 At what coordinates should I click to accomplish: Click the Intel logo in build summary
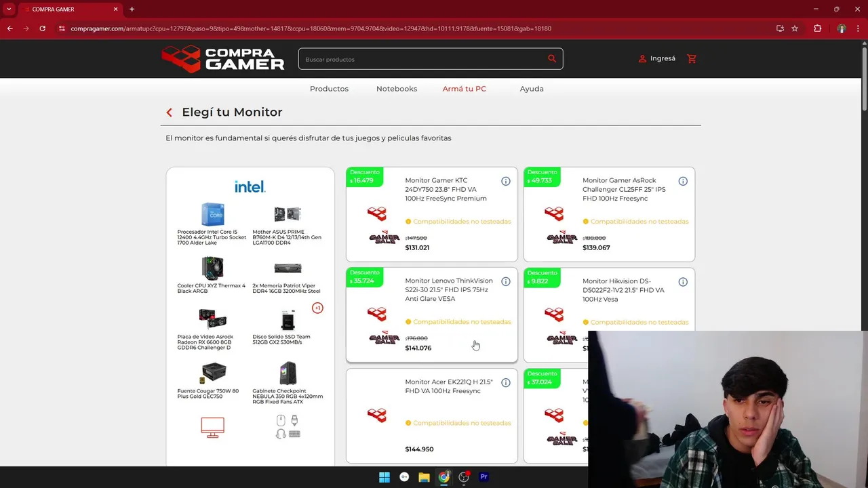point(250,186)
